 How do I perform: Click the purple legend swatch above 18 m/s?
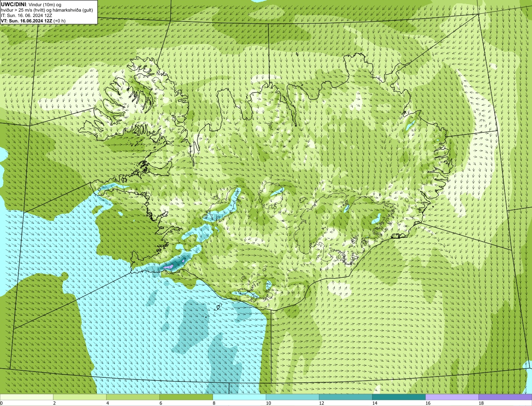[505, 397]
